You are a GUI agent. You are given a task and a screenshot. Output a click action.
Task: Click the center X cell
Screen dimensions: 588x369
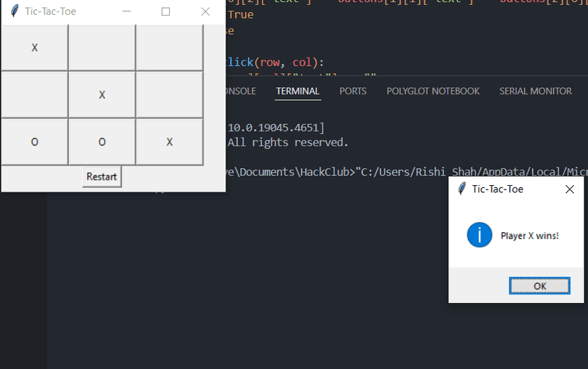[102, 95]
